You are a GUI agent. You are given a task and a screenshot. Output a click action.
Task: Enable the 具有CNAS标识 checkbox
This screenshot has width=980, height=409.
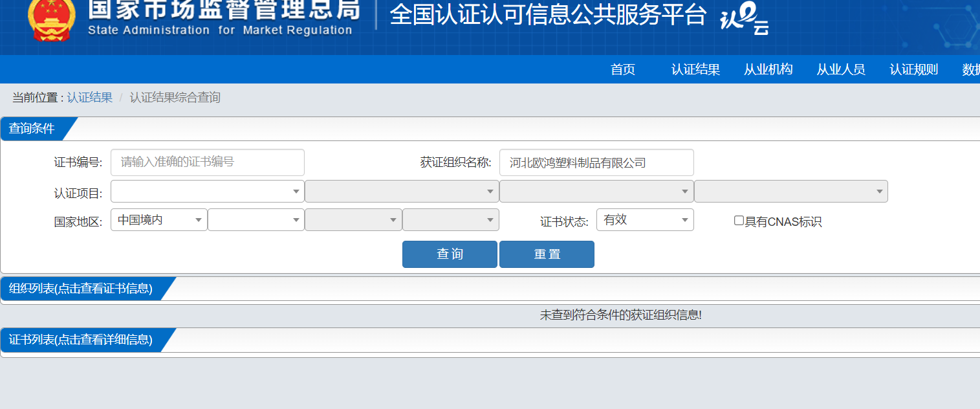(x=739, y=221)
